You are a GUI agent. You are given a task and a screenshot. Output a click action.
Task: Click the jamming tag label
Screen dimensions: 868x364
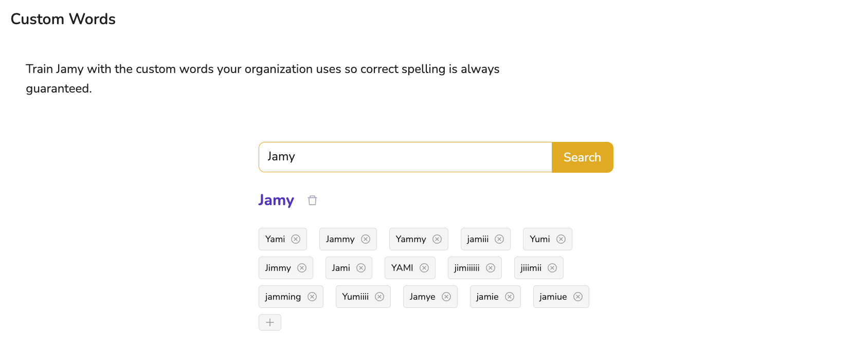(x=283, y=297)
